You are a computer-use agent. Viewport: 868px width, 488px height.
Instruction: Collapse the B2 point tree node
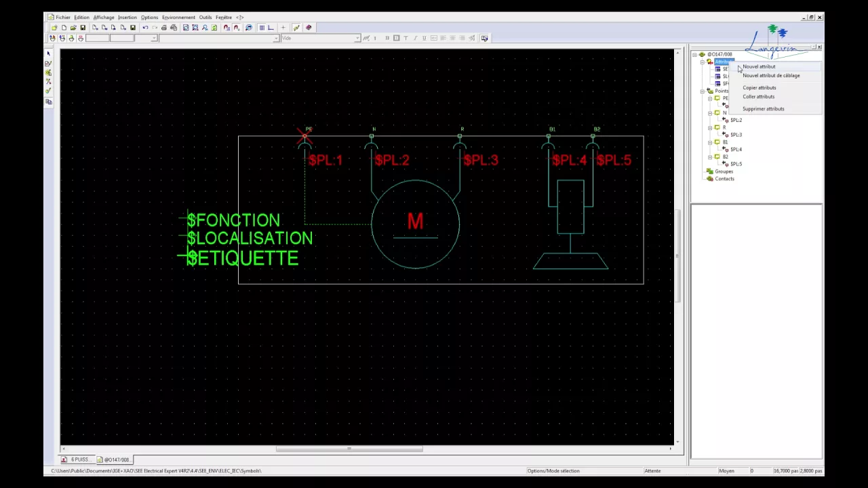click(710, 157)
